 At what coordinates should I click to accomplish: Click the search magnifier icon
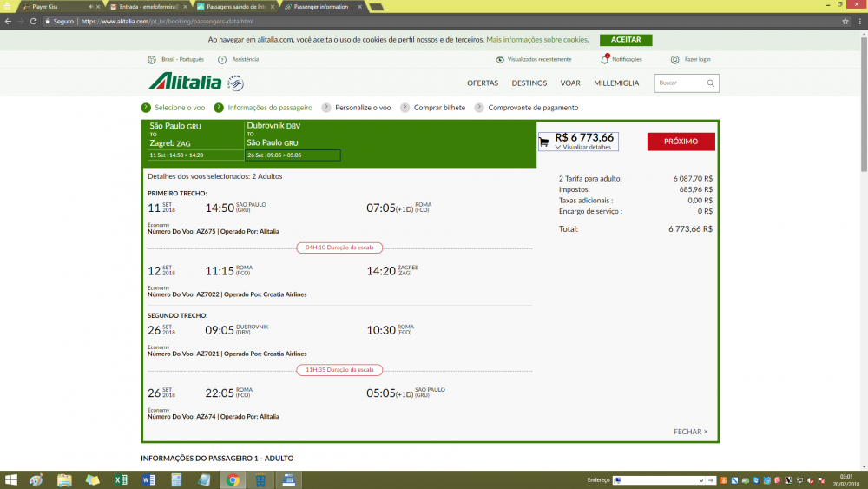(710, 83)
